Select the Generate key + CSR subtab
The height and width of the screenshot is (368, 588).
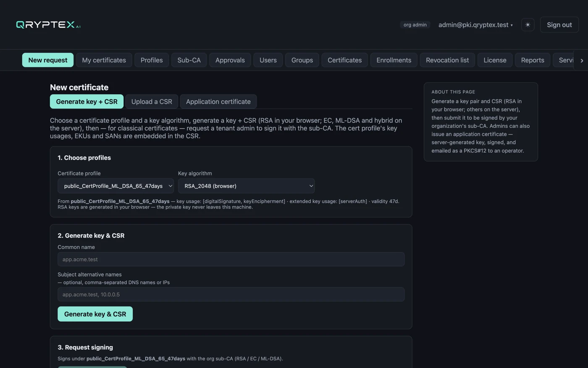click(x=87, y=101)
